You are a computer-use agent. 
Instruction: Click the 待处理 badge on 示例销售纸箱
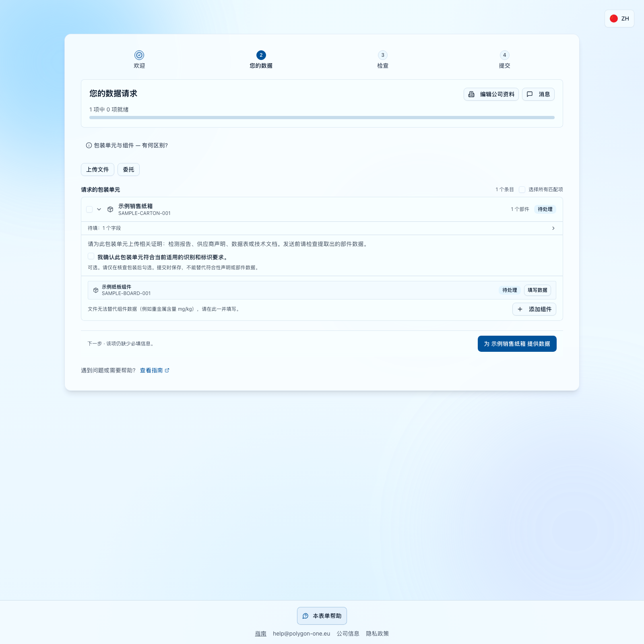coord(545,209)
